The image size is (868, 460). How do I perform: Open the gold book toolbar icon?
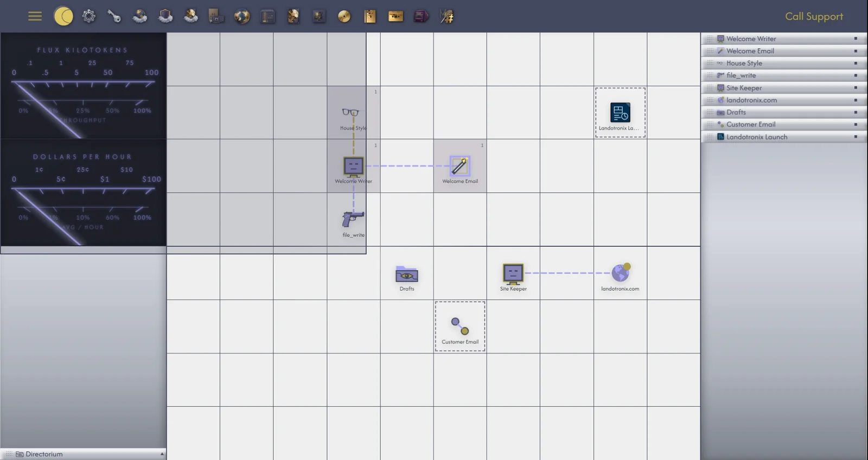tap(370, 16)
